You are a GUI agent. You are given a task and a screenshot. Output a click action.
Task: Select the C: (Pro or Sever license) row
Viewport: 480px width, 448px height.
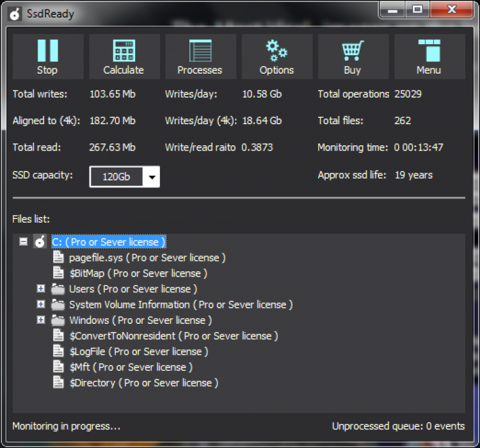(109, 242)
